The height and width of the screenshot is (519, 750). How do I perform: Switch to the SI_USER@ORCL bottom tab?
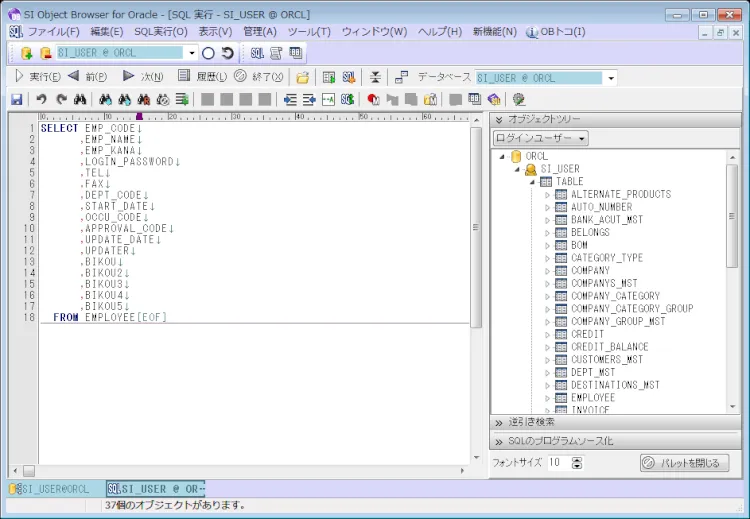click(x=49, y=489)
